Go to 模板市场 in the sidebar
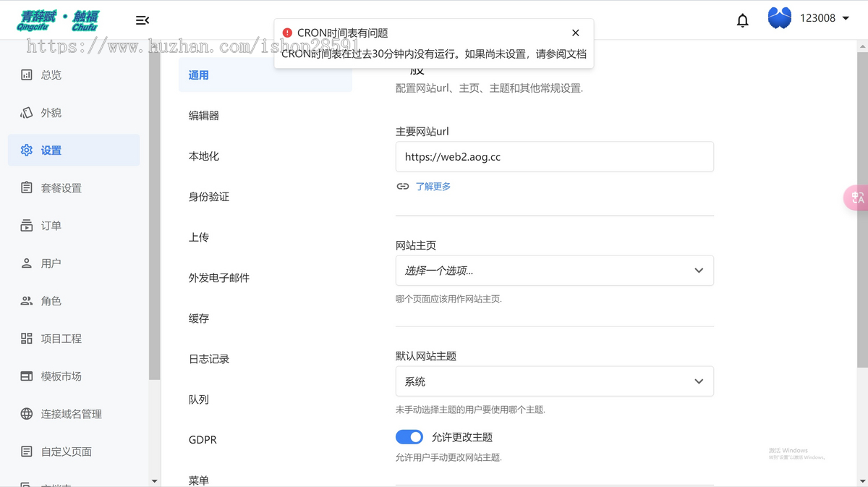Viewport: 868px width, 487px height. coord(74,376)
